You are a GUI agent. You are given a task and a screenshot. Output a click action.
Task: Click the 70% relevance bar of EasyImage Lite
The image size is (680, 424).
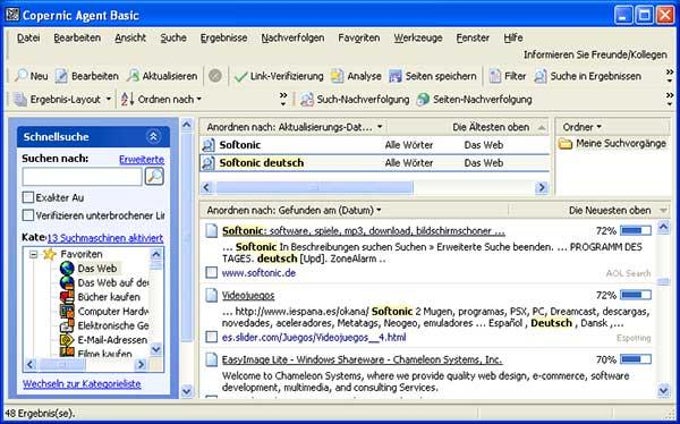tap(636, 359)
